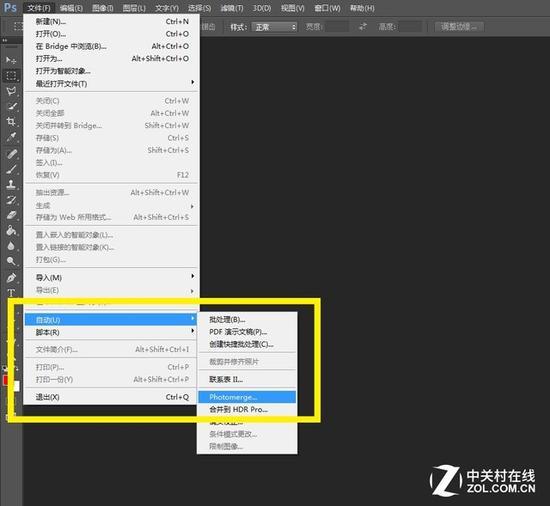Click the swap width and height icon
The height and width of the screenshot is (506, 550).
tap(363, 27)
